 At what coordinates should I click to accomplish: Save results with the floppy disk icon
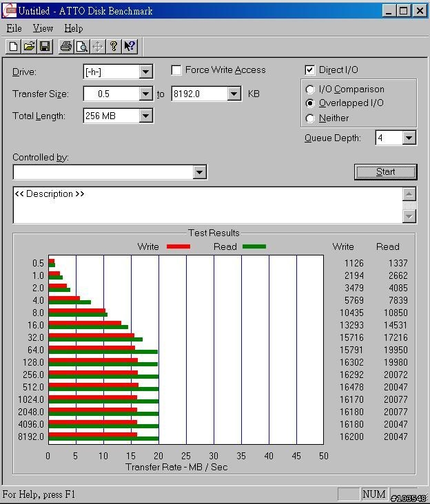[x=45, y=47]
